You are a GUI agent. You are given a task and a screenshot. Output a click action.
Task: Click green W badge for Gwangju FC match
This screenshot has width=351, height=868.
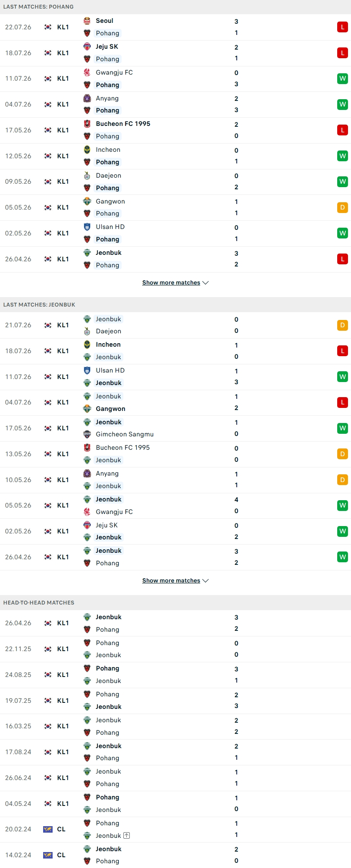342,78
